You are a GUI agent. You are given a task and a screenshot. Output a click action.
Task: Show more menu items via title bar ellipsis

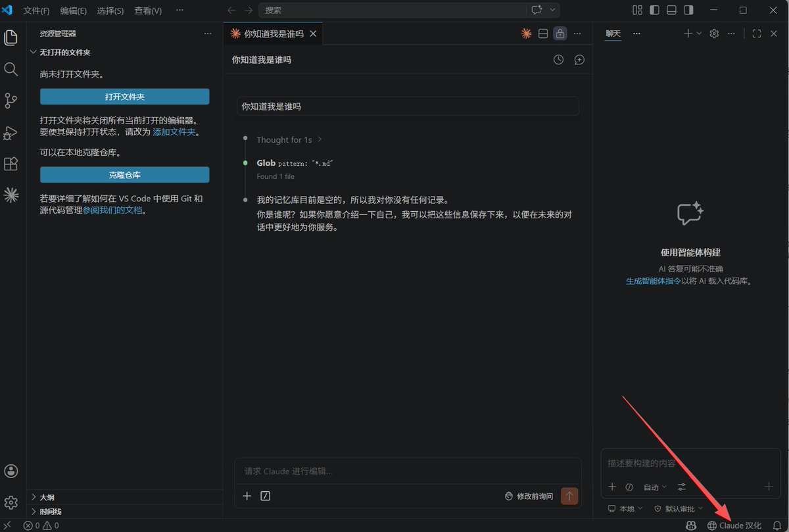(179, 11)
